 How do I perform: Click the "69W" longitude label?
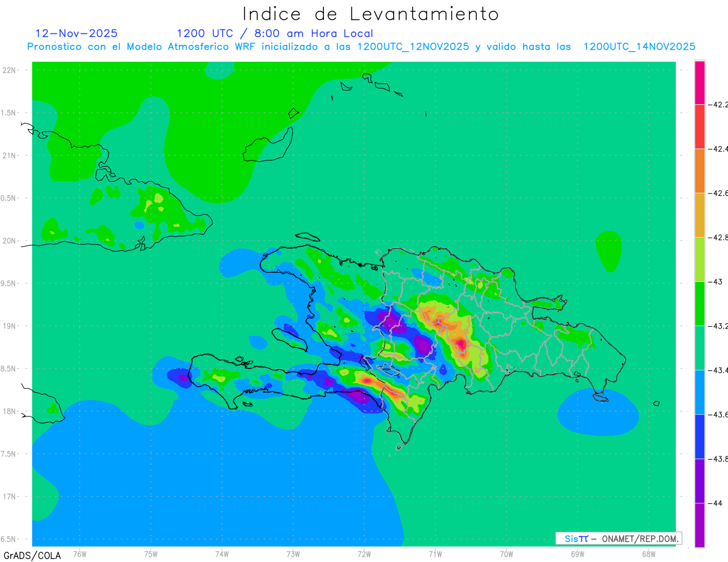[x=578, y=554]
